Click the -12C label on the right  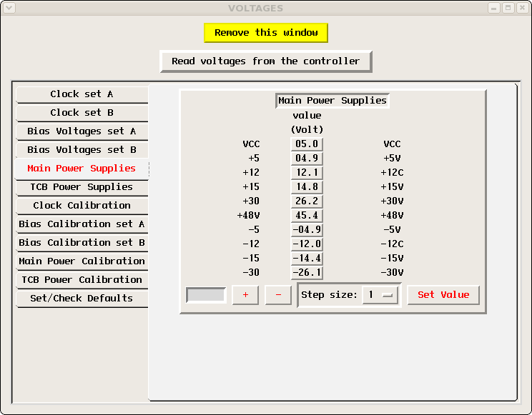392,244
